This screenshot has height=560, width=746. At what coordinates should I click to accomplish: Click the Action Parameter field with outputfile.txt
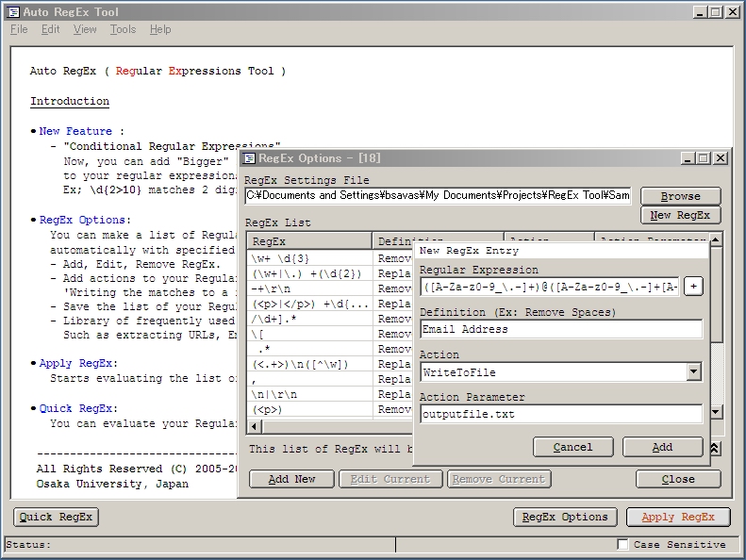(561, 414)
